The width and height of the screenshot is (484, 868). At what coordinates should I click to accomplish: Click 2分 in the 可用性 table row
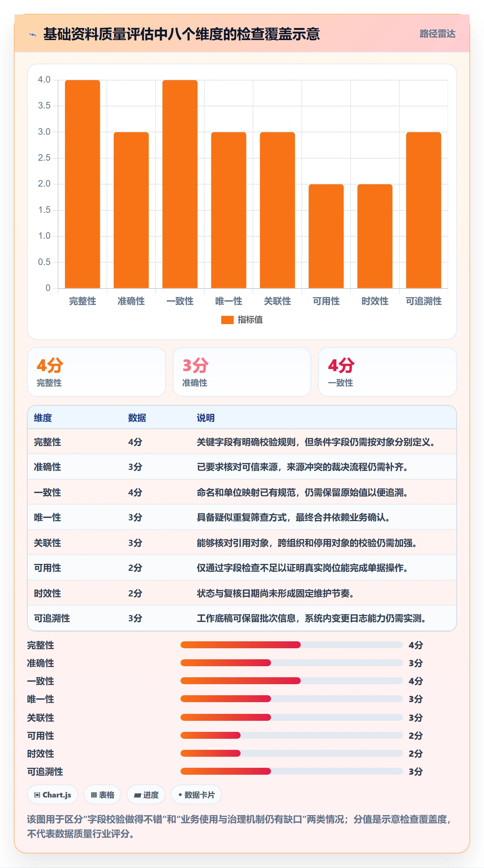[135, 568]
